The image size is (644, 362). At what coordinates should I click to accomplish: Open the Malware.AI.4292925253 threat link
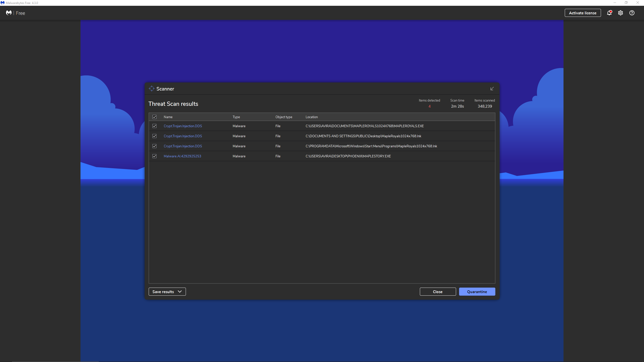tap(182, 156)
